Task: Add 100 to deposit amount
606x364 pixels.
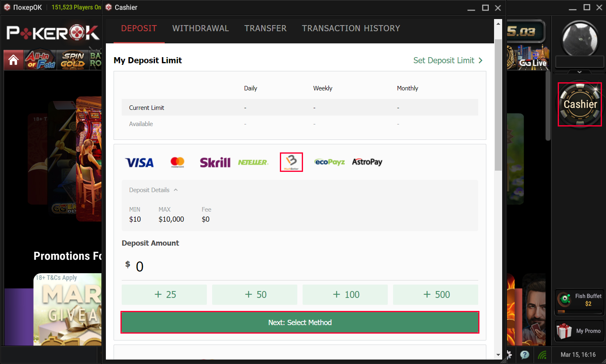Action: tap(345, 295)
